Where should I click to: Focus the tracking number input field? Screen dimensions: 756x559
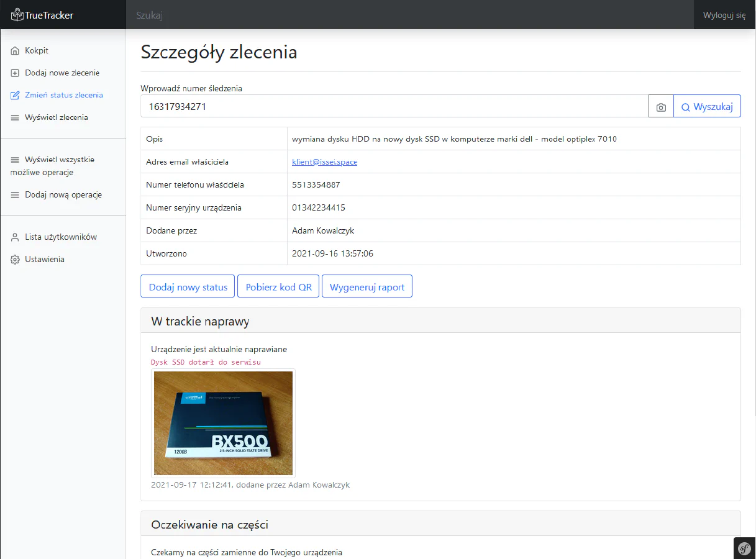394,106
